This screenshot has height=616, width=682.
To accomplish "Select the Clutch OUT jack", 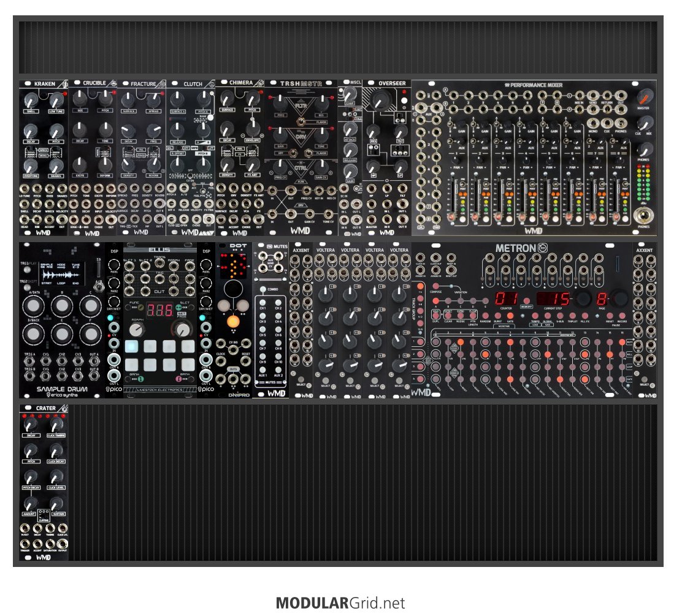I will click(209, 219).
